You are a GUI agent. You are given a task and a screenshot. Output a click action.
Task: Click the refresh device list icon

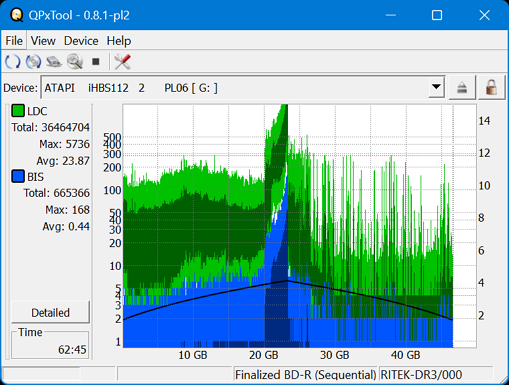(x=13, y=62)
